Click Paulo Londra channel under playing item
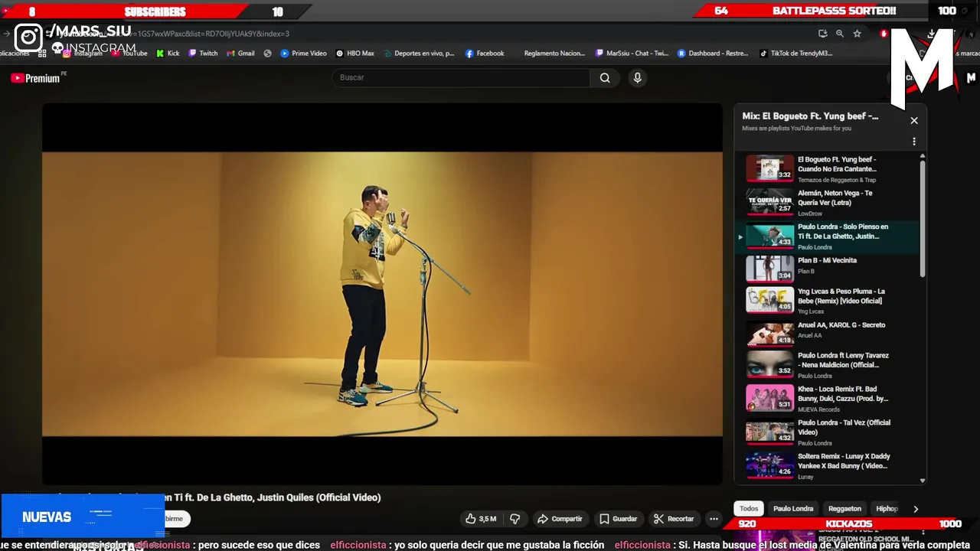Image resolution: width=980 pixels, height=551 pixels. click(x=815, y=247)
